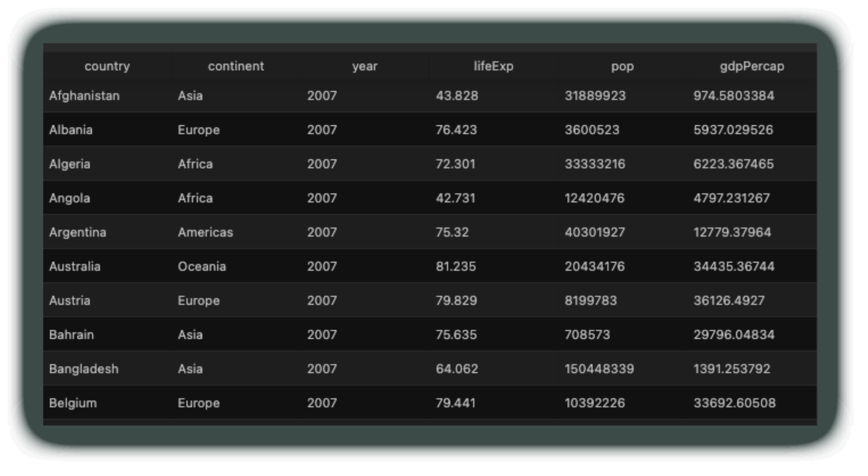Select the Austria country cell

tap(69, 300)
